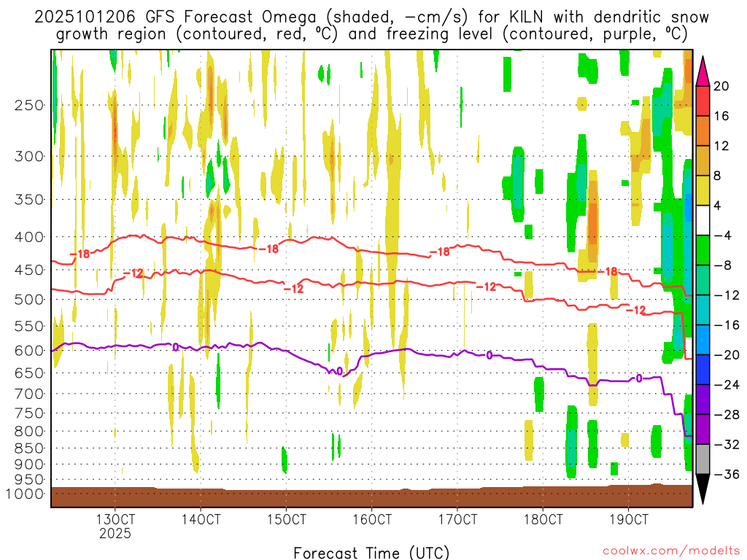
Task: Click the -32 label on the color scale
Action: point(727,445)
